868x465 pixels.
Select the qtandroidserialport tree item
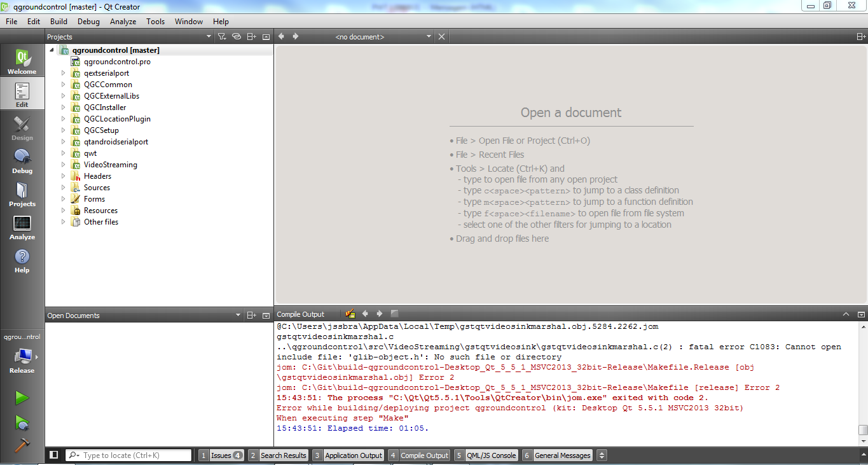[116, 142]
